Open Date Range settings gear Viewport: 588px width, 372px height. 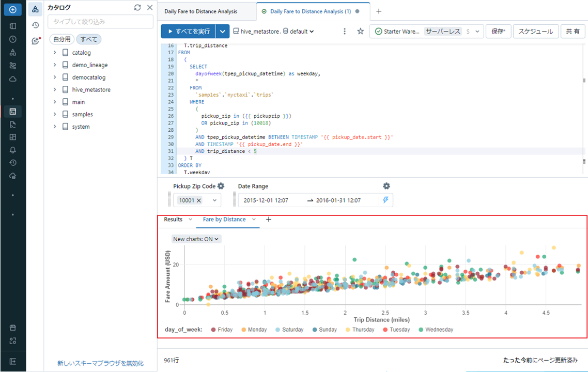[386, 186]
